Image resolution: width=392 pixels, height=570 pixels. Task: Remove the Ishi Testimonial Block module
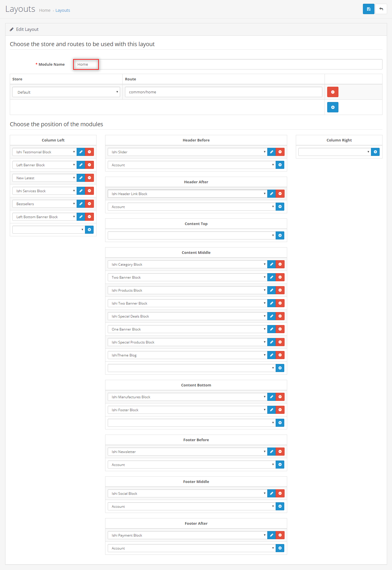(x=89, y=152)
